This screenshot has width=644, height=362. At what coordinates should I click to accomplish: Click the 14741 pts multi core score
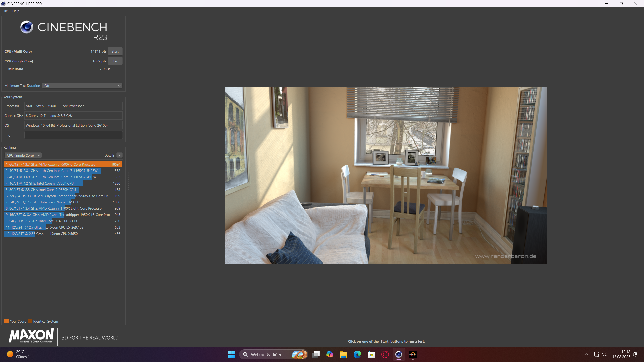pos(99,51)
